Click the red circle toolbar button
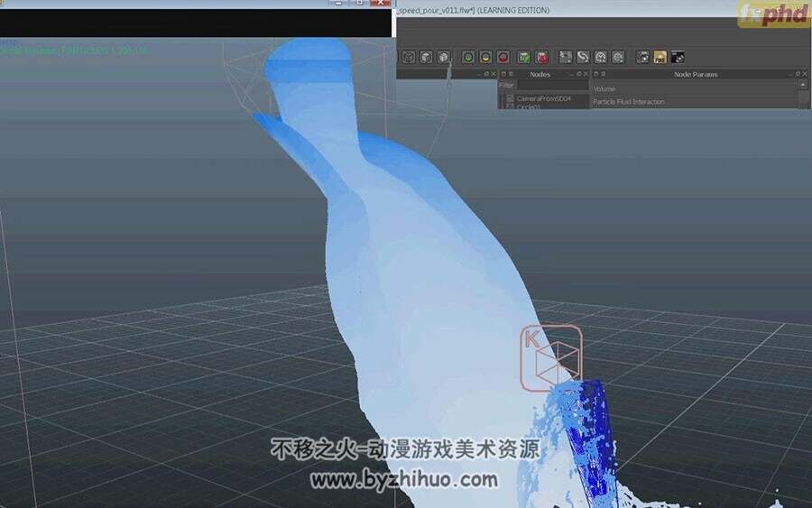 tap(503, 57)
